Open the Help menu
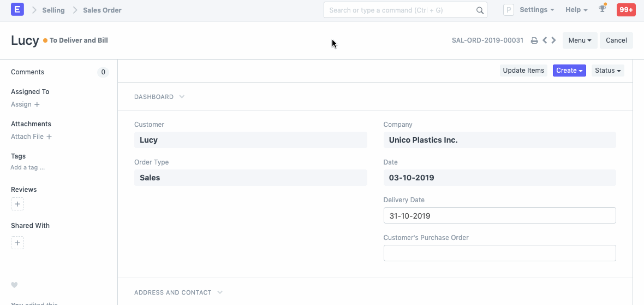 [576, 10]
